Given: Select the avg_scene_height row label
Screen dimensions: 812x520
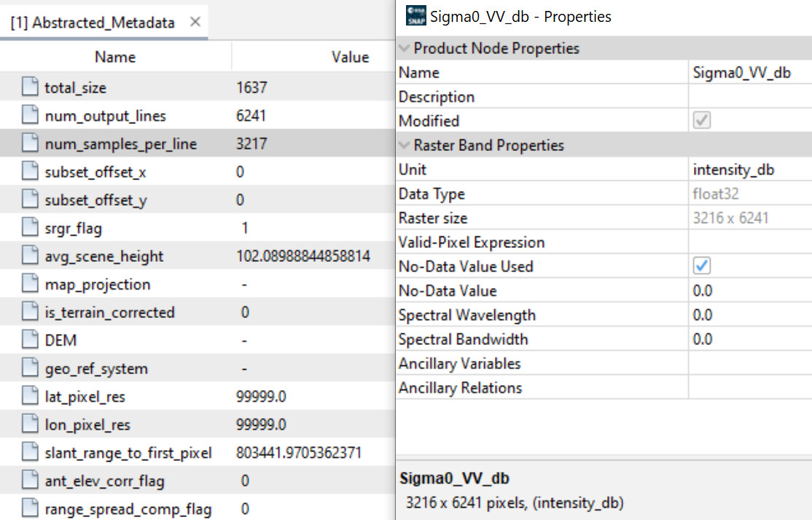Looking at the screenshot, I should [x=104, y=257].
